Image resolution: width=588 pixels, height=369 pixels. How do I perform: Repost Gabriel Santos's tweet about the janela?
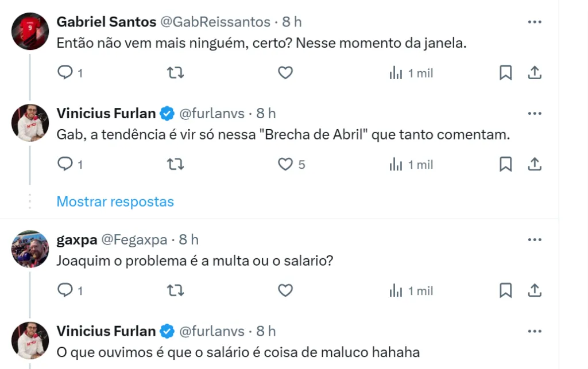coord(175,73)
